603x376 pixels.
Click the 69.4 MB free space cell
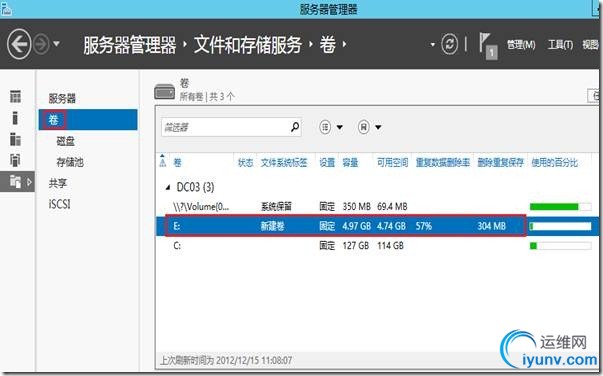pyautogui.click(x=392, y=206)
